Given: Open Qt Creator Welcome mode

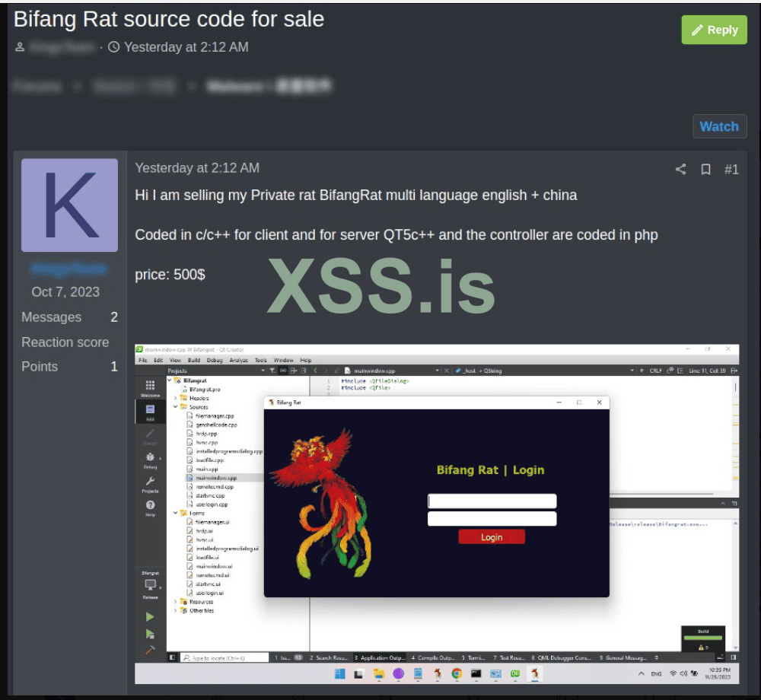Looking at the screenshot, I should coord(150,388).
